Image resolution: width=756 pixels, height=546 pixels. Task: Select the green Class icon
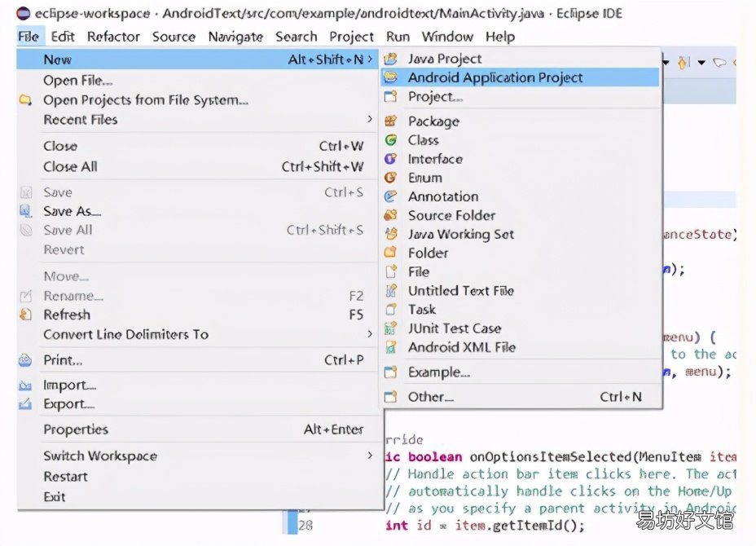[x=390, y=140]
